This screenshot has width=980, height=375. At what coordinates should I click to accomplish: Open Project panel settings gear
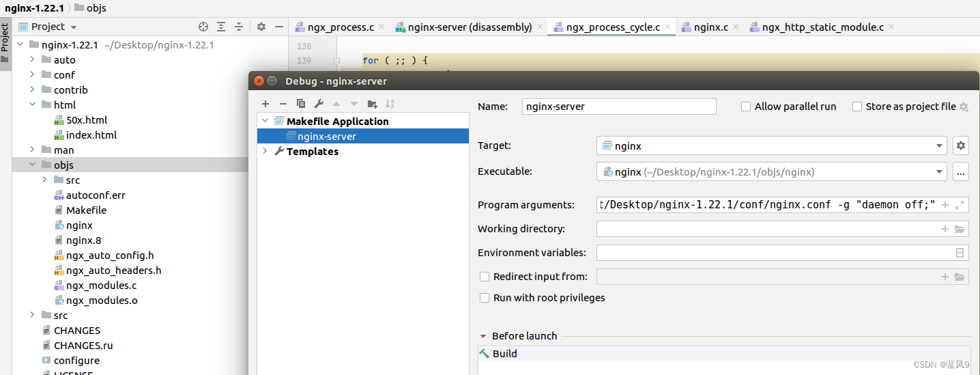pos(261,27)
